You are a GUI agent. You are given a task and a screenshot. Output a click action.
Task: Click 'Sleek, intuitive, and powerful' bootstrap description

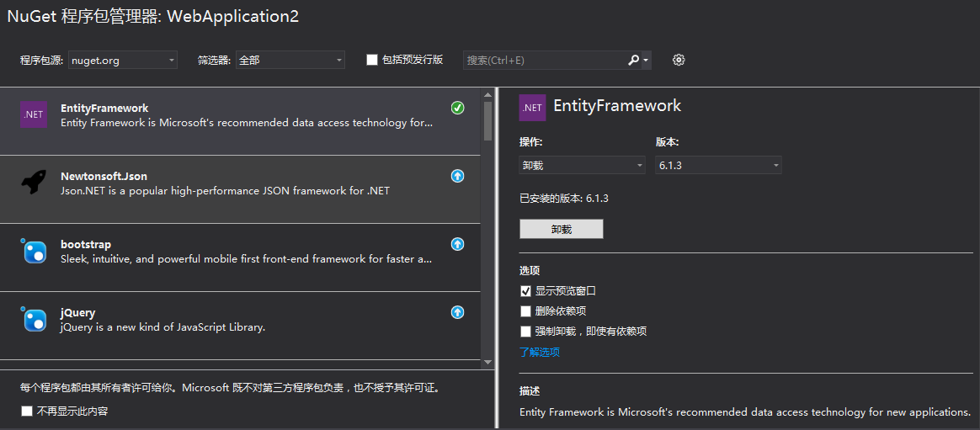pyautogui.click(x=246, y=258)
